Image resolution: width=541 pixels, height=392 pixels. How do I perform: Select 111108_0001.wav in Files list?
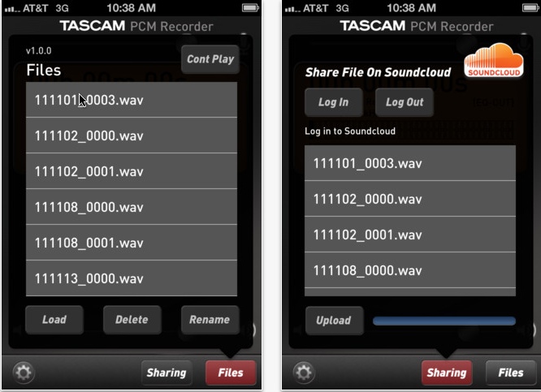(x=132, y=243)
